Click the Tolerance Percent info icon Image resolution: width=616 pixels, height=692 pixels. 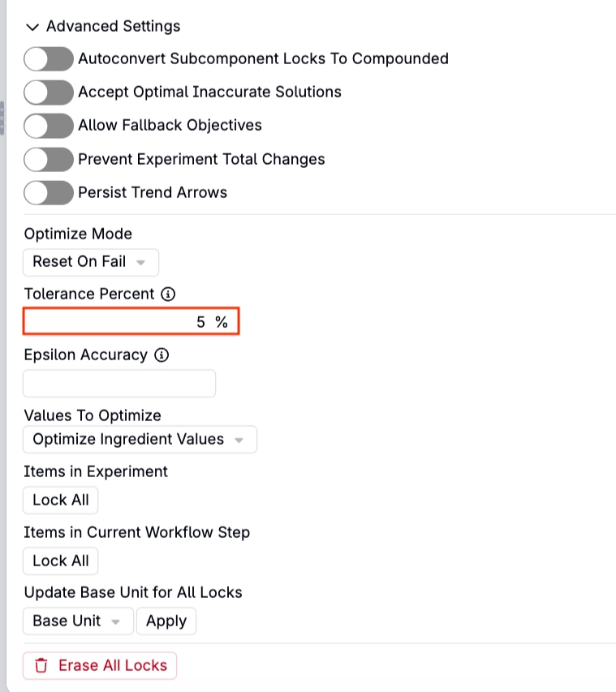pos(168,294)
